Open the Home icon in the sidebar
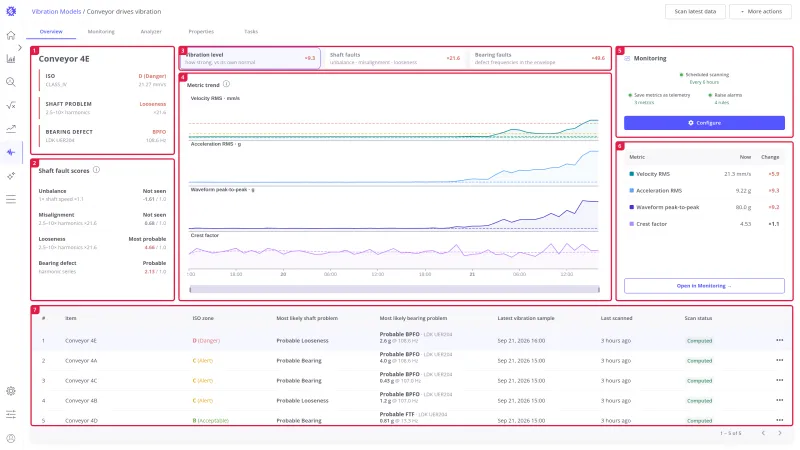800x450 pixels. 11,35
